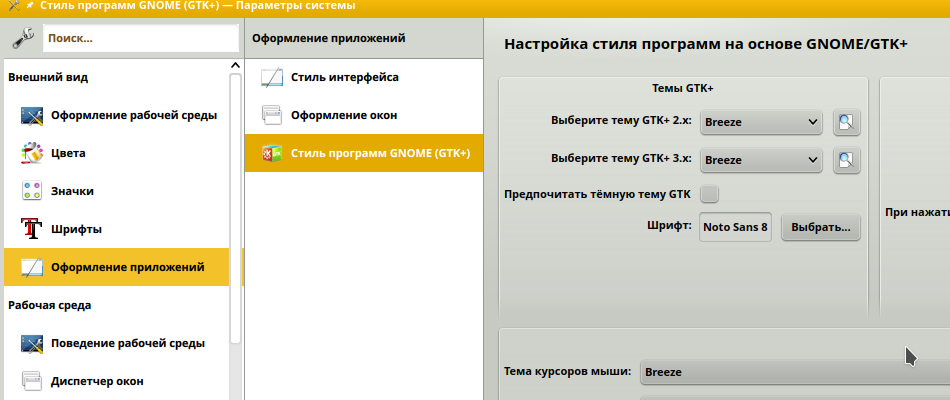
Task: Select «Оформление рабочей среды» text in sidebar
Action: [x=134, y=115]
